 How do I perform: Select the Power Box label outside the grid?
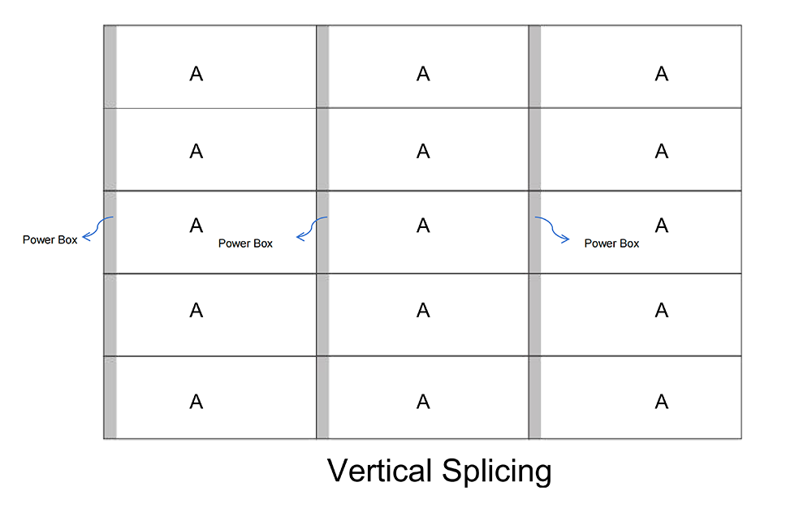coord(50,240)
